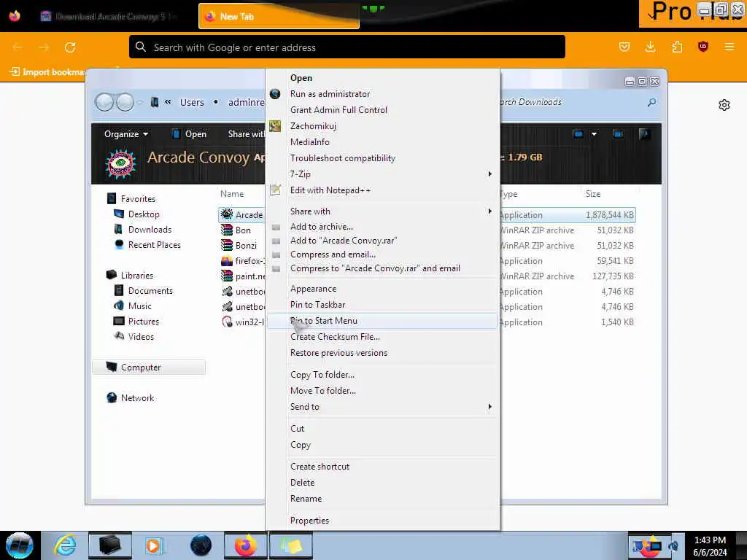The image size is (747, 560).
Task: Open the change view dropdown arrow
Action: [x=594, y=134]
